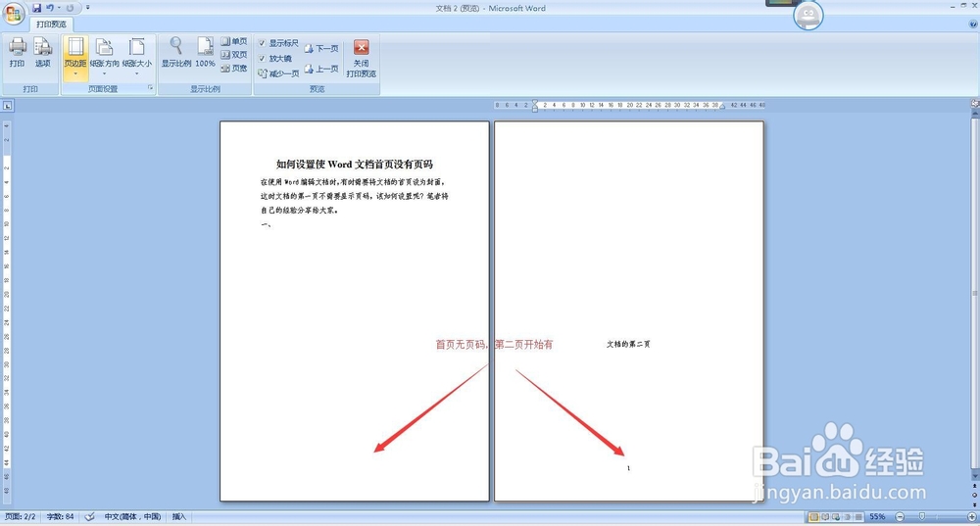Viewport: 980px width, 526px height.
Task: Open 选项 print options
Action: point(42,53)
